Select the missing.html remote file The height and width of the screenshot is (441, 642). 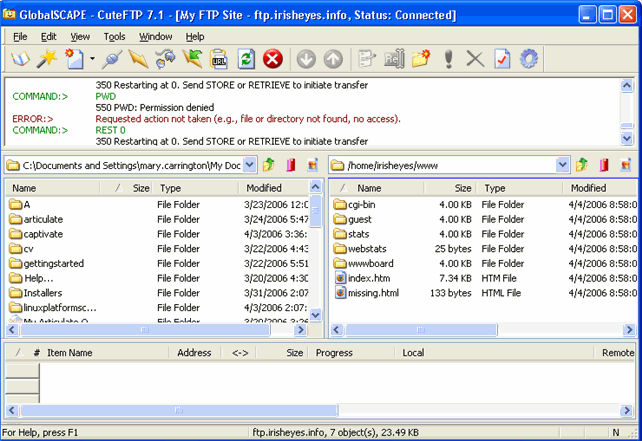(367, 293)
